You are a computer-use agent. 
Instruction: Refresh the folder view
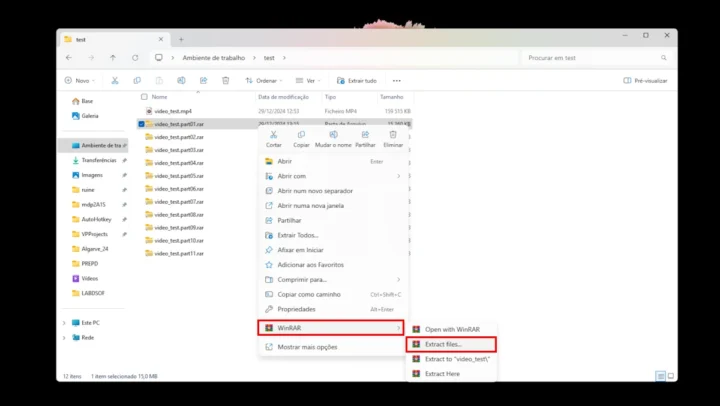(x=135, y=58)
